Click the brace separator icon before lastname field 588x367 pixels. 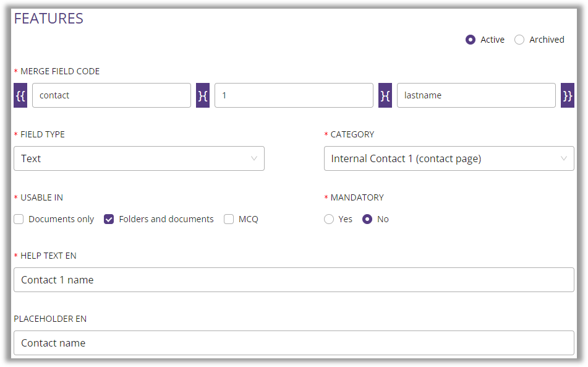pyautogui.click(x=385, y=95)
